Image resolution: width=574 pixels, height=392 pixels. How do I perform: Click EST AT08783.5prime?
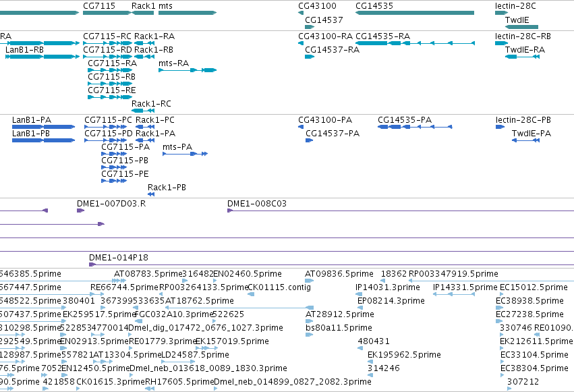(x=148, y=274)
